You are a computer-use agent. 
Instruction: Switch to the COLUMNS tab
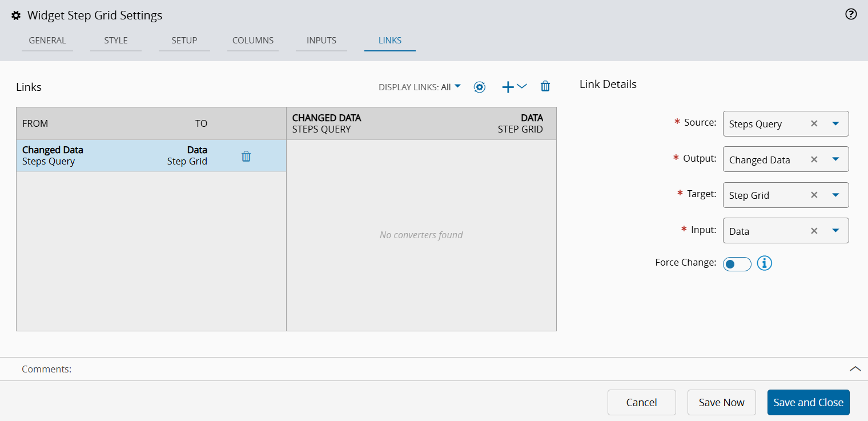(253, 41)
